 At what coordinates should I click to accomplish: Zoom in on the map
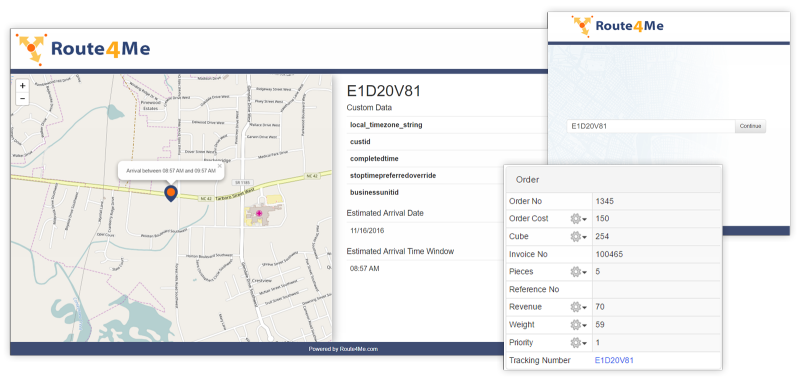click(22, 86)
